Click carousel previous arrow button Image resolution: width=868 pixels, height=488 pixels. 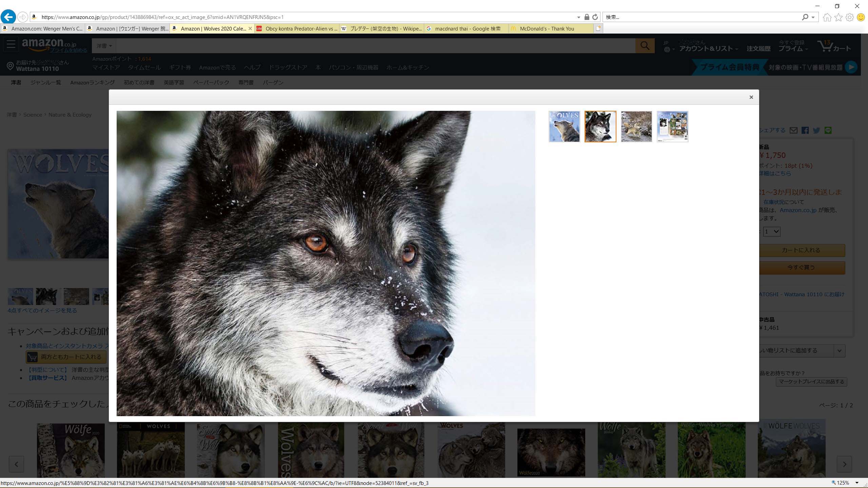(x=16, y=464)
